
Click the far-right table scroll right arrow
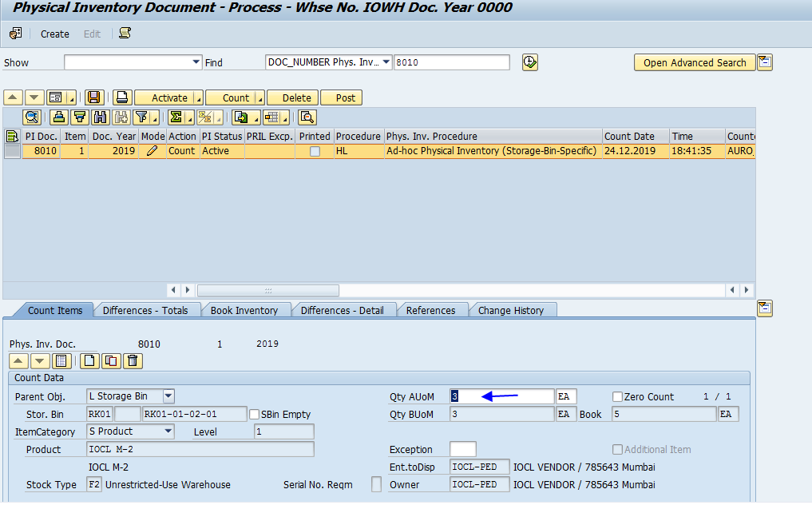click(x=747, y=290)
